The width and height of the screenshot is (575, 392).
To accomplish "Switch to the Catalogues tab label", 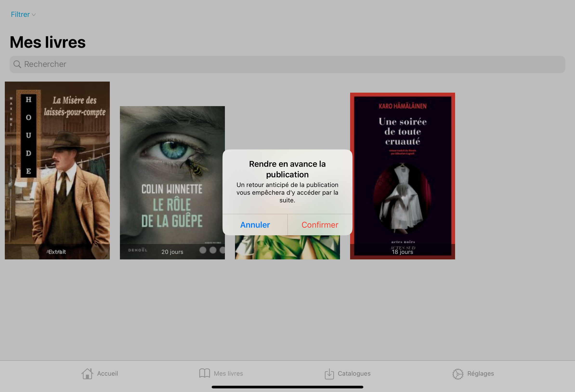I will 354,373.
